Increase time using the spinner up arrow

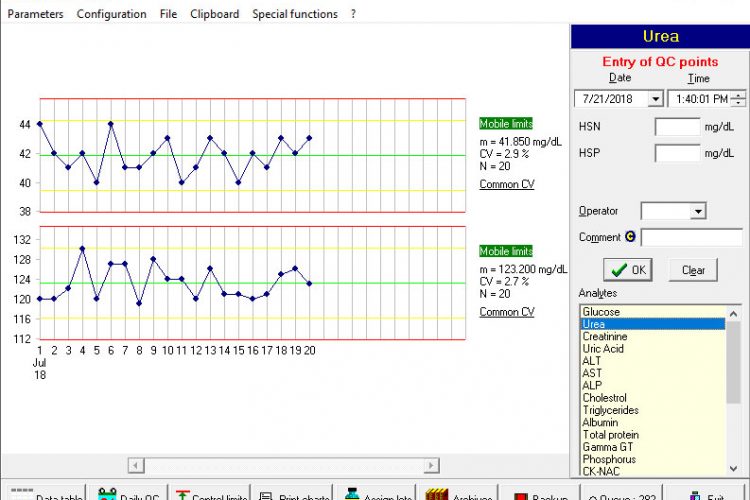(739, 95)
